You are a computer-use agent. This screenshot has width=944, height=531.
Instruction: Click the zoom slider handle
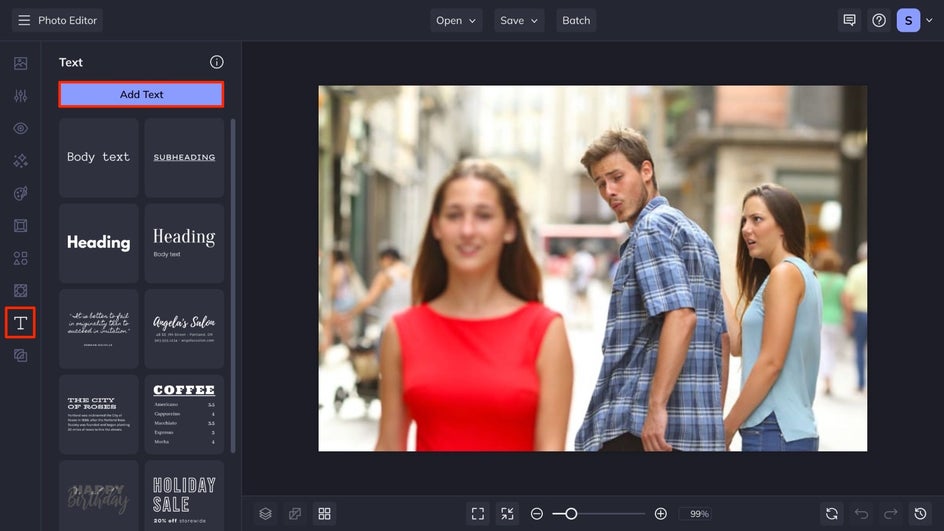(571, 513)
